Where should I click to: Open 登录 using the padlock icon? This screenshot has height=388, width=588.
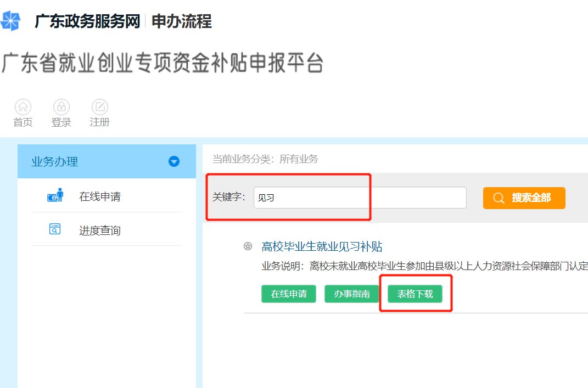click(x=61, y=107)
